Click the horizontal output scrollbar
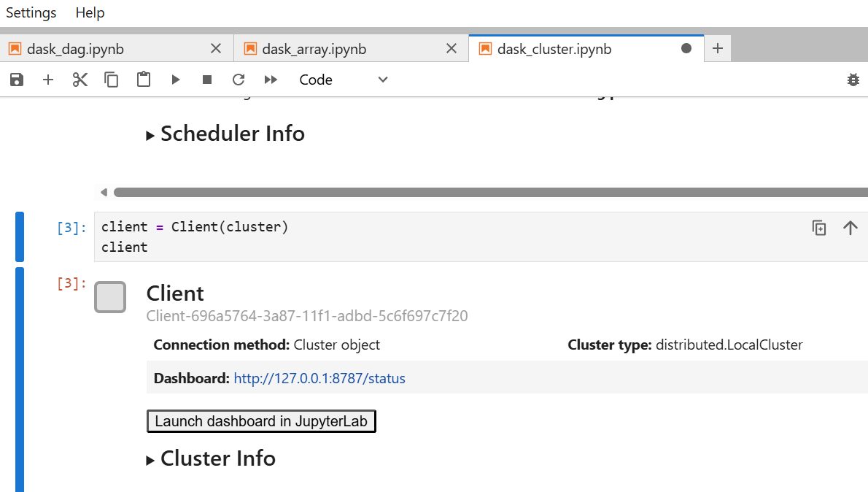The width and height of the screenshot is (868, 492). [490, 192]
